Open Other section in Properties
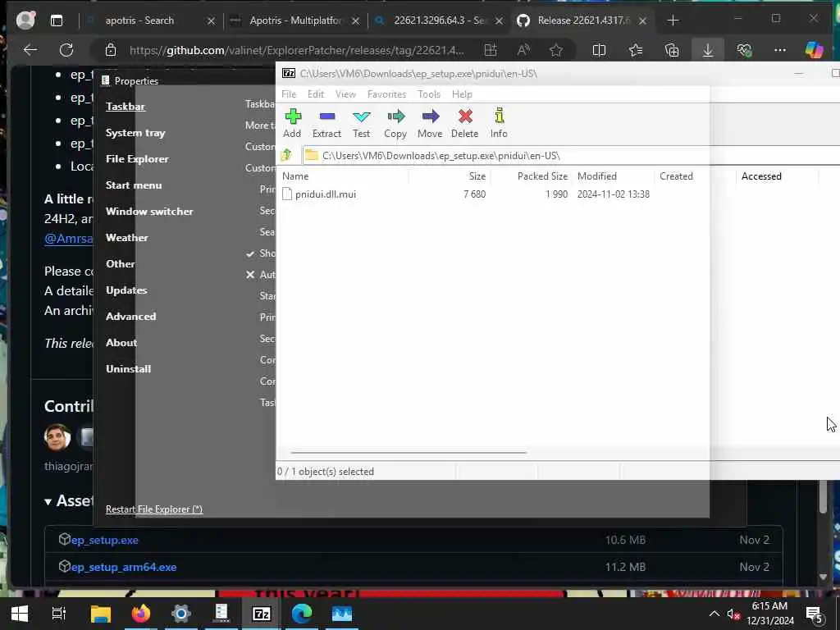840x630 pixels. 121,264
